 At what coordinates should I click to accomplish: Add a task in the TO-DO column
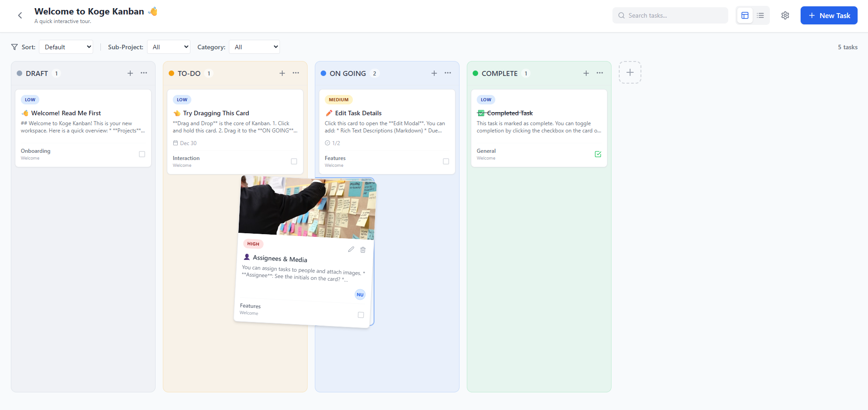282,73
